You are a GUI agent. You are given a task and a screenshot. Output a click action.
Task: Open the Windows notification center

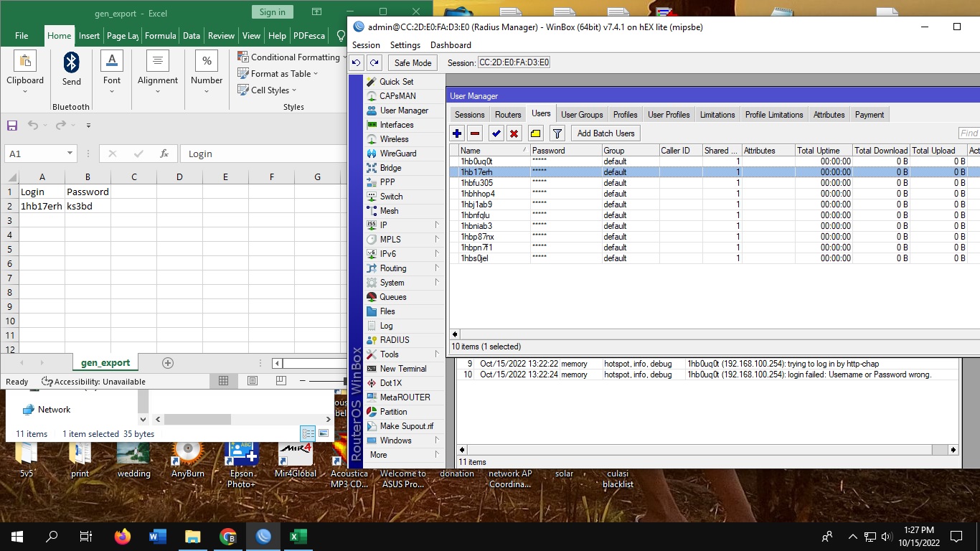pos(956,536)
